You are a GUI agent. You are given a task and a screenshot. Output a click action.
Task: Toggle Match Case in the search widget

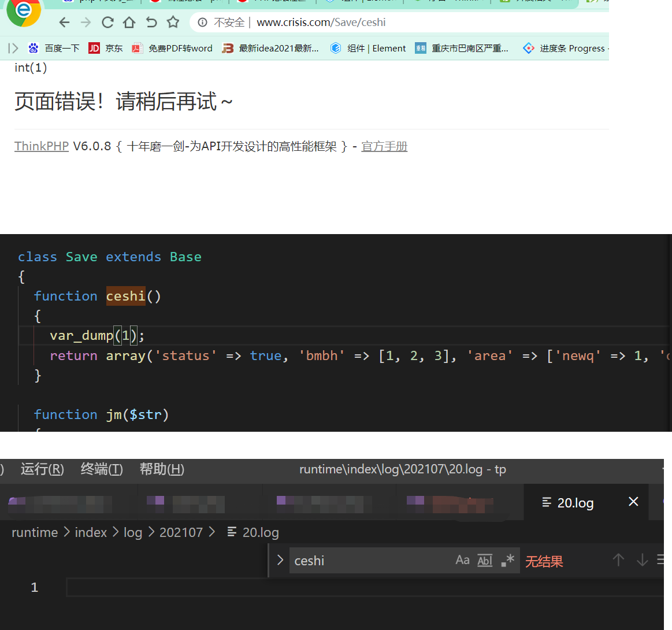[462, 559]
